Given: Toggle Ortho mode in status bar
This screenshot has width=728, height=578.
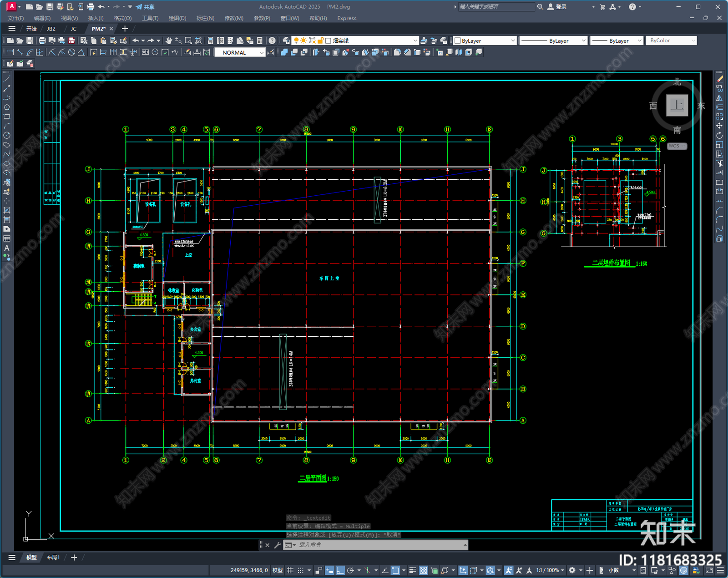Looking at the screenshot, I should coord(340,570).
